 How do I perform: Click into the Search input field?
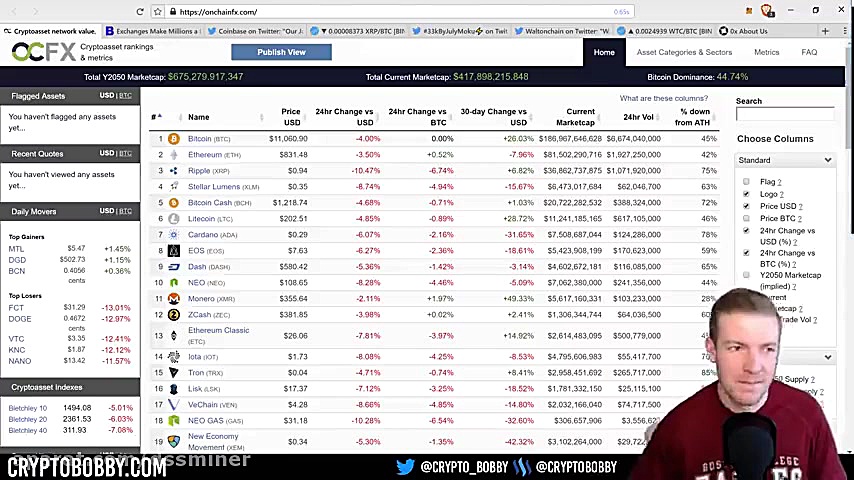point(784,114)
